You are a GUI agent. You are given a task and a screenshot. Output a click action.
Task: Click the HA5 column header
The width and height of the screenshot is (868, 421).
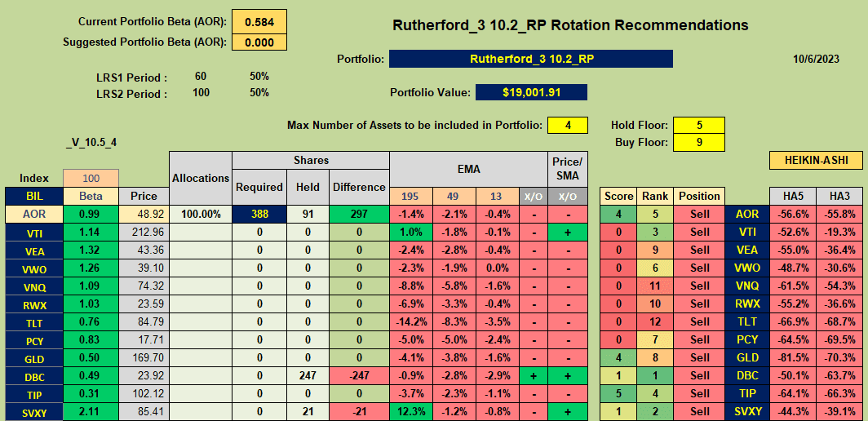click(792, 196)
